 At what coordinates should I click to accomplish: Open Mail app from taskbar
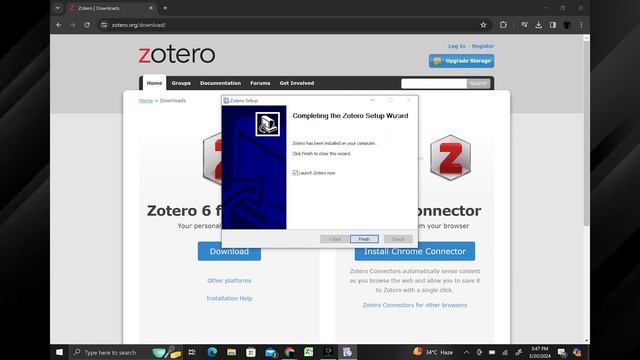(x=271, y=352)
